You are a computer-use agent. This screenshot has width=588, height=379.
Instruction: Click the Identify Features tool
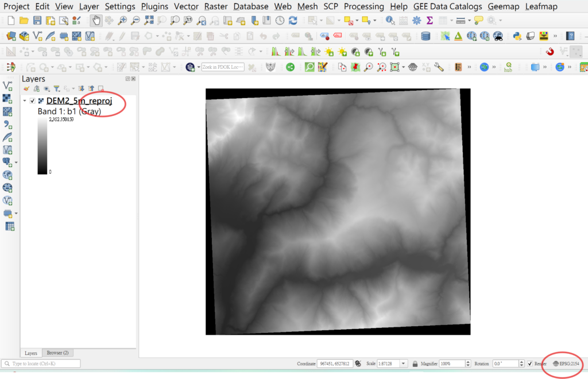coord(390,21)
